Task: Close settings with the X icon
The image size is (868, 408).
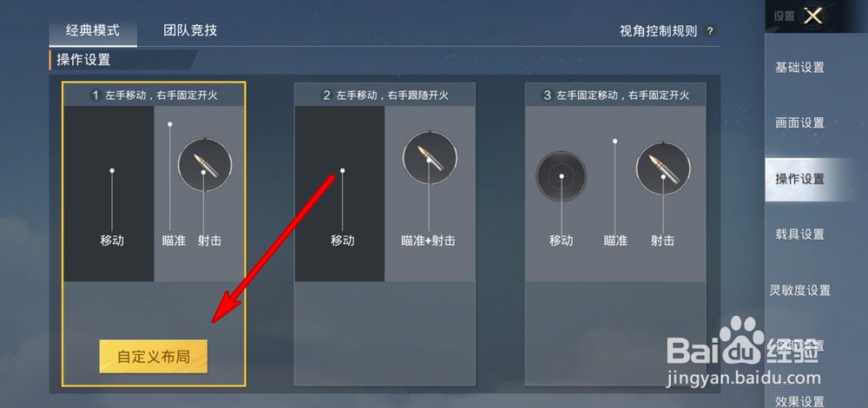Action: point(812,16)
